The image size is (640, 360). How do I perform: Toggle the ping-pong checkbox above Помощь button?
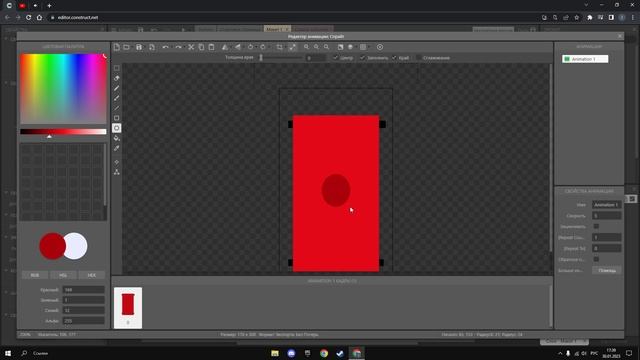(x=596, y=259)
